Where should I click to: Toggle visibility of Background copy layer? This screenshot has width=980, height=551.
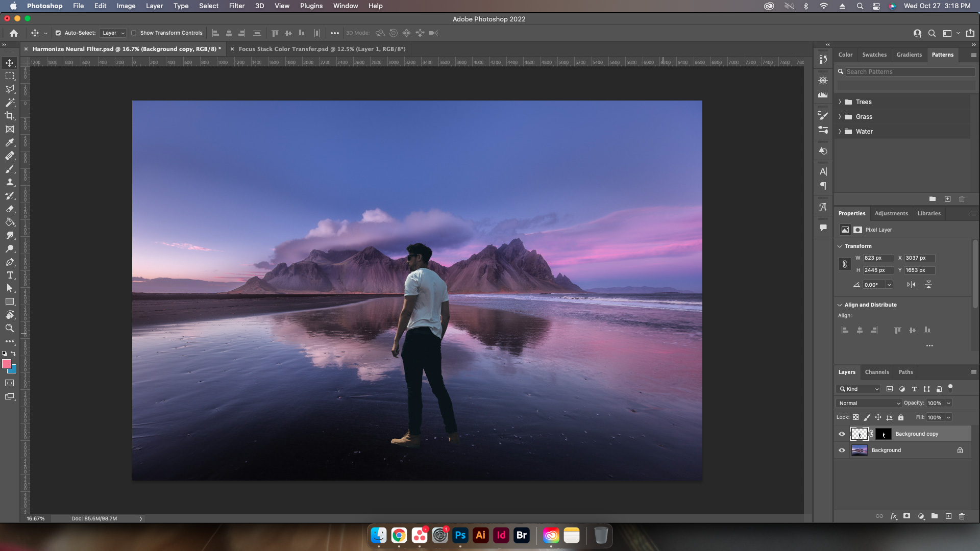coord(841,433)
